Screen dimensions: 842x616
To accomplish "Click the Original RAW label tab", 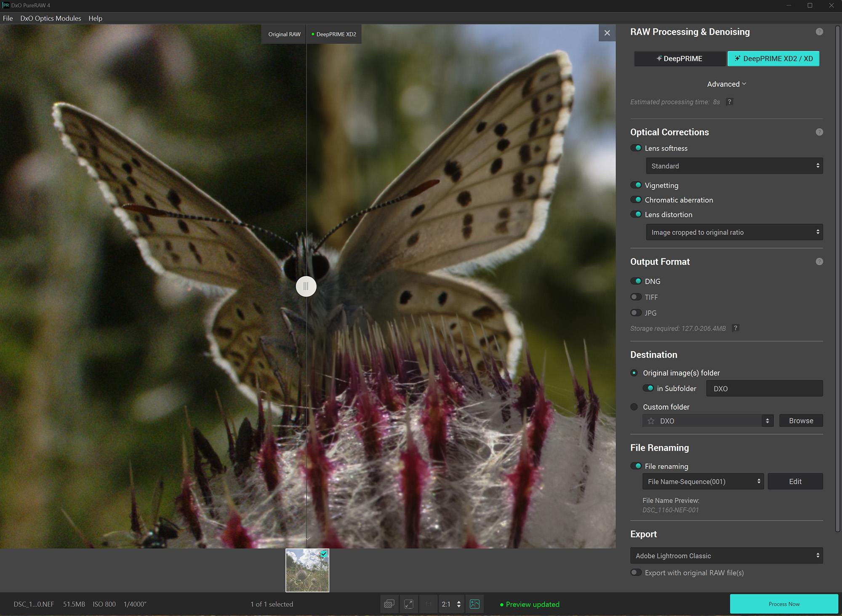I will pyautogui.click(x=284, y=34).
